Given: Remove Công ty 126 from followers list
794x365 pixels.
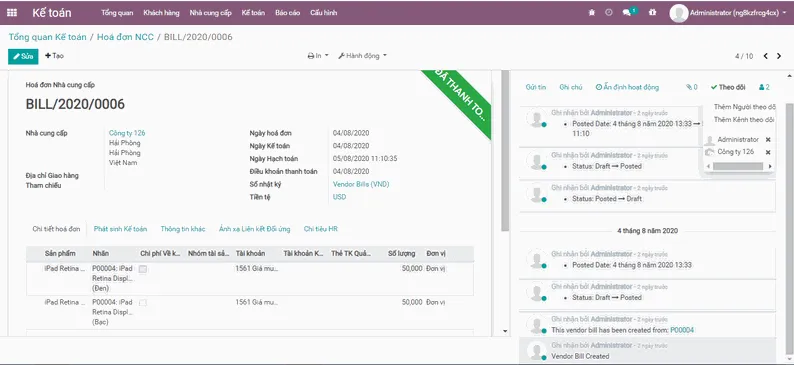Looking at the screenshot, I should pyautogui.click(x=768, y=152).
